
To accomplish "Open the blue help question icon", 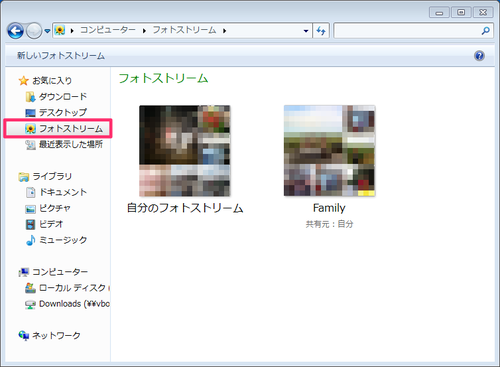I will tap(479, 56).
